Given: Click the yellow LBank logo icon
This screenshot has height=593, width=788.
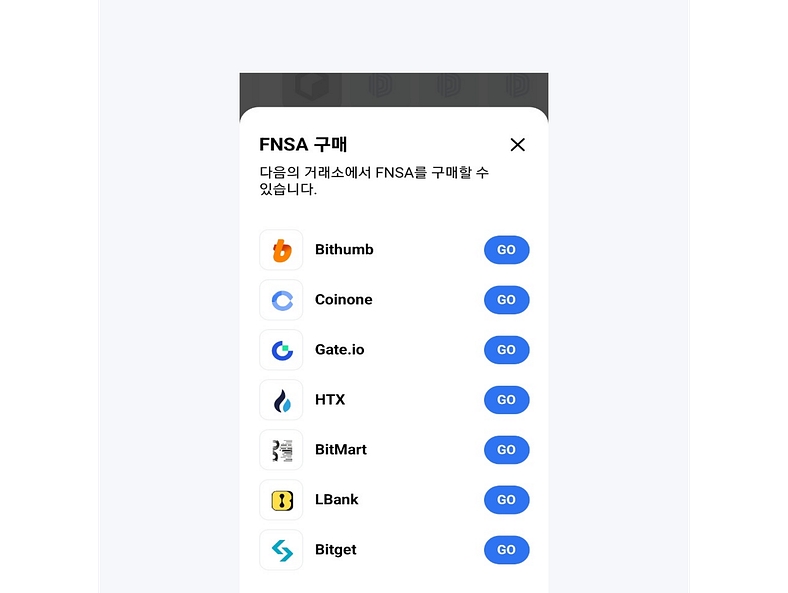Looking at the screenshot, I should click(x=281, y=500).
